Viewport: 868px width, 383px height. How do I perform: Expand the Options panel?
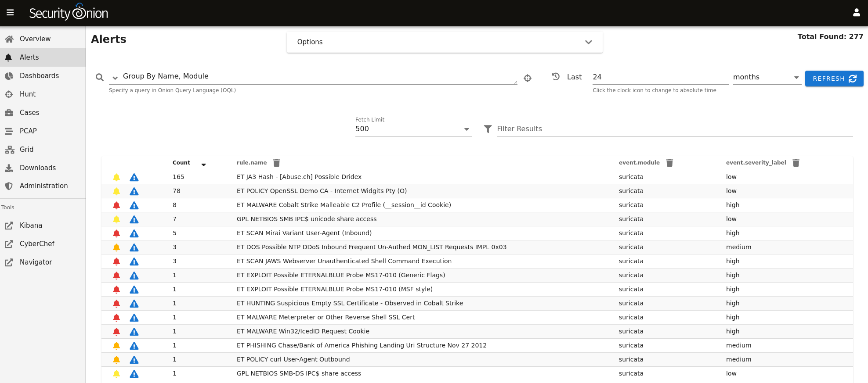444,42
